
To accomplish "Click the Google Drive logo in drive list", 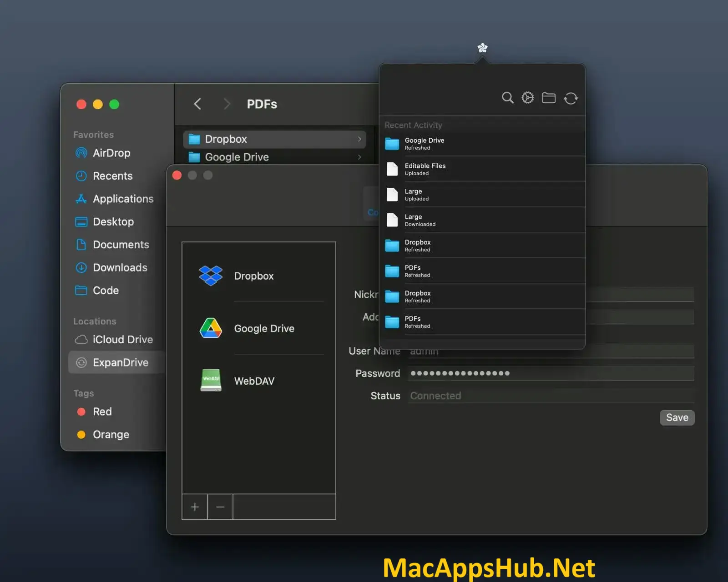I will point(211,328).
